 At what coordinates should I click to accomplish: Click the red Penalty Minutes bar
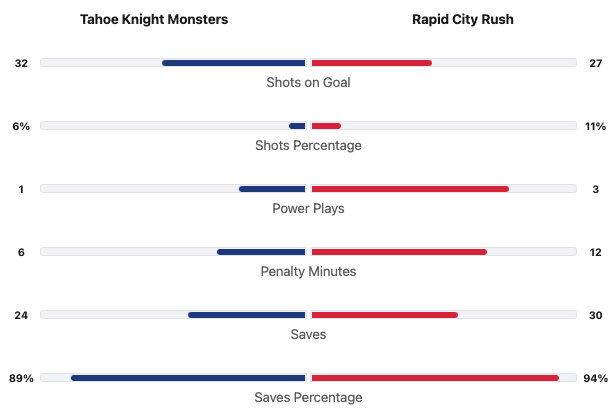click(x=399, y=252)
